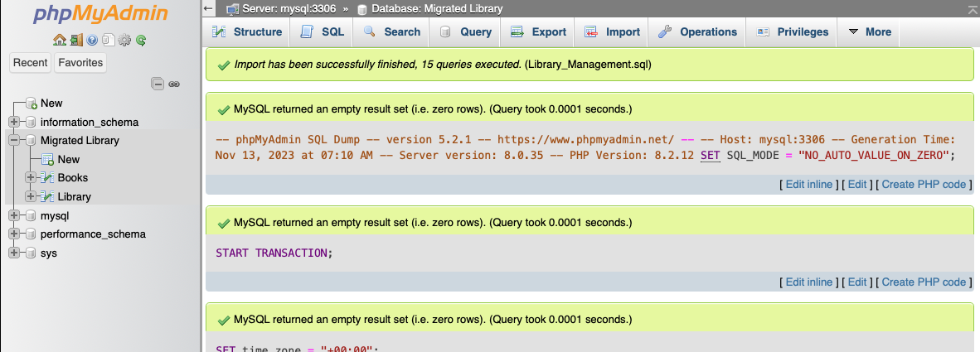The image size is (980, 352).
Task: Open the More tab dropdown
Action: 869,32
